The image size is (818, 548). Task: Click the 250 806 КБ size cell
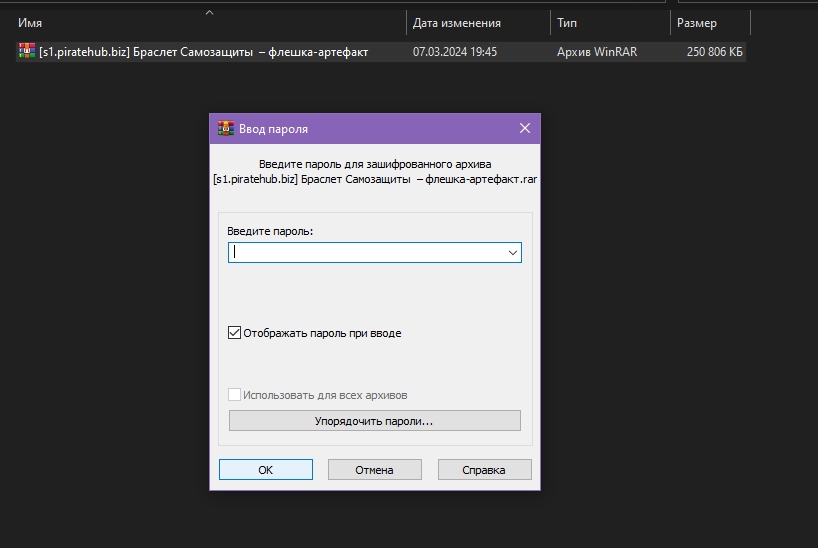pos(714,52)
